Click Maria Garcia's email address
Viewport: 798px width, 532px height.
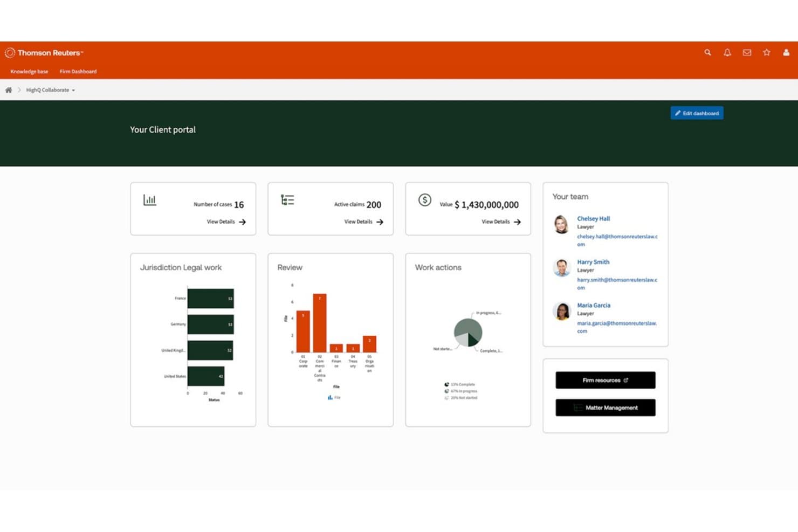click(x=617, y=327)
